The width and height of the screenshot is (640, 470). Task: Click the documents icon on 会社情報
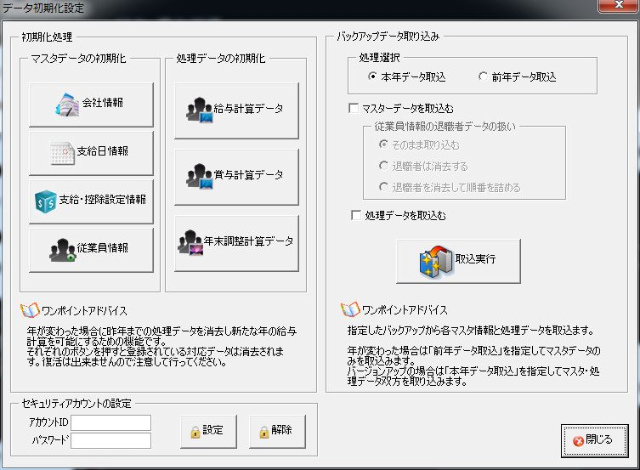(67, 104)
